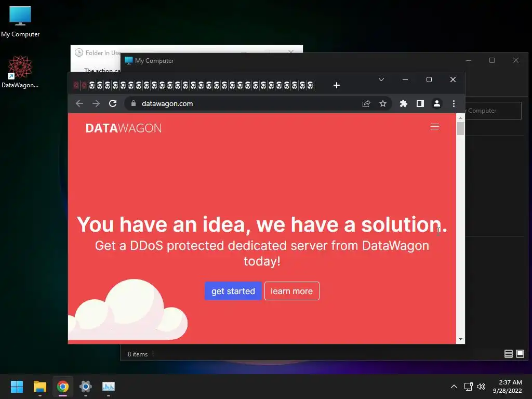Click Chrome icon in taskbar
This screenshot has height=399, width=532.
tap(63, 387)
